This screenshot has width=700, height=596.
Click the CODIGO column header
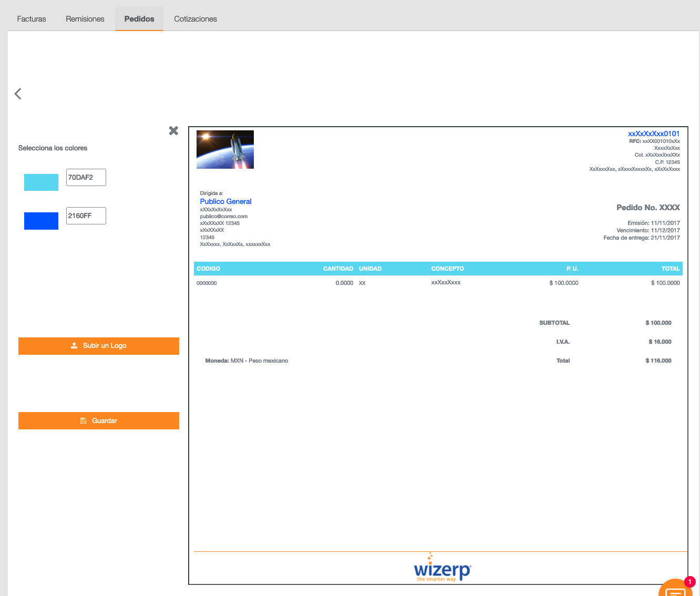click(x=208, y=269)
